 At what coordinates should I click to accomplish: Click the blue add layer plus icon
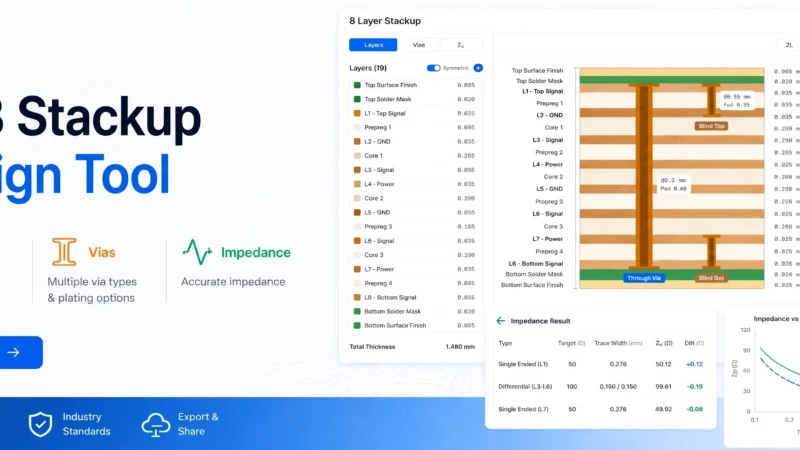[x=478, y=68]
